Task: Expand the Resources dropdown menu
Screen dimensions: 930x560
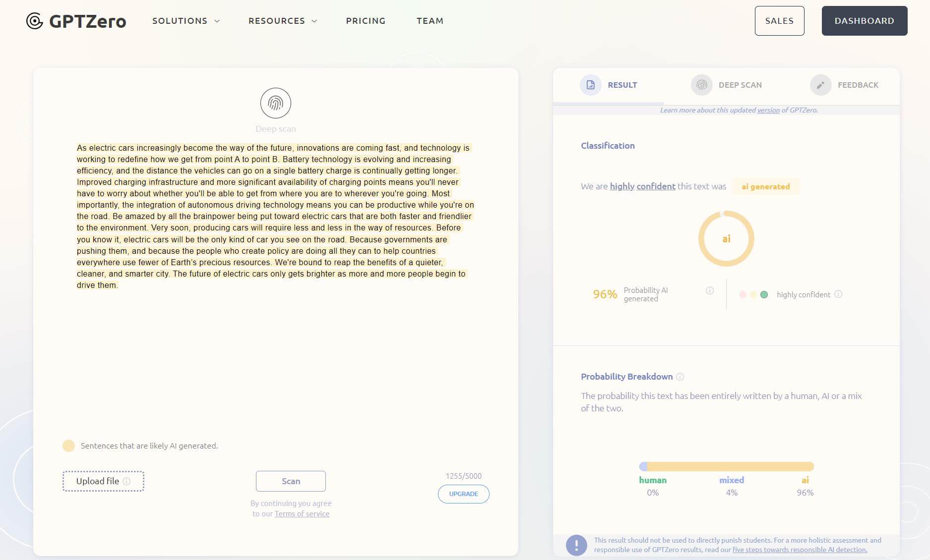Action: click(283, 21)
